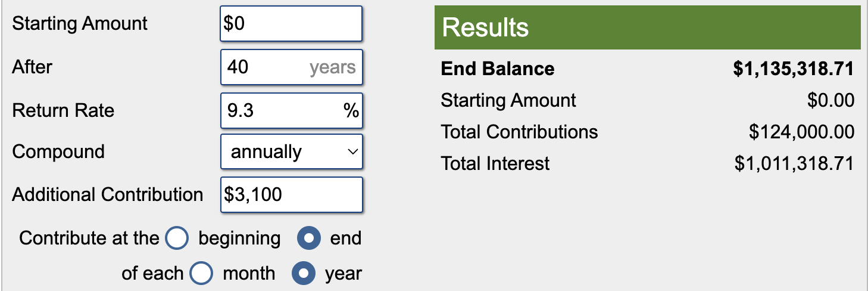Click the End Balance amount $1,135,318.71
The height and width of the screenshot is (291, 868).
[x=794, y=69]
